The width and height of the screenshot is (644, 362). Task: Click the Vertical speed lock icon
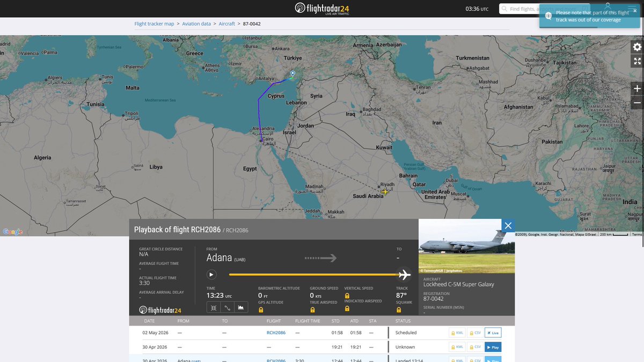pyautogui.click(x=347, y=295)
